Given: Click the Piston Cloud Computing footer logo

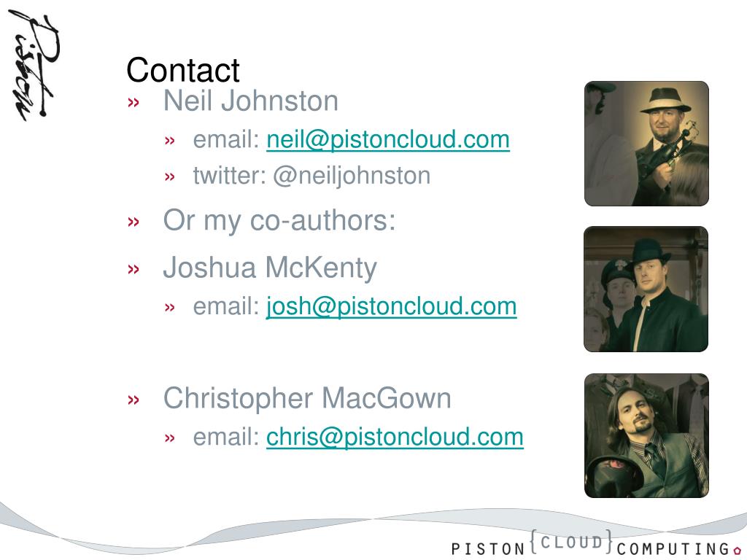Looking at the screenshot, I should 596,543.
